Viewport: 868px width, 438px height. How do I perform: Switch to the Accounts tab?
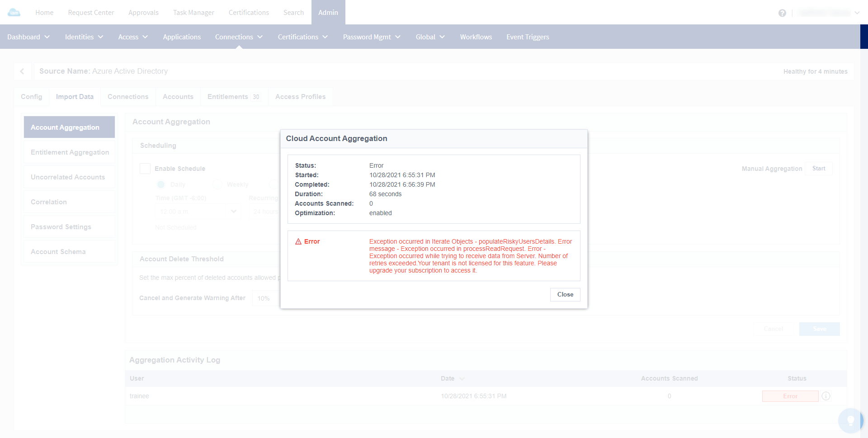(x=178, y=97)
